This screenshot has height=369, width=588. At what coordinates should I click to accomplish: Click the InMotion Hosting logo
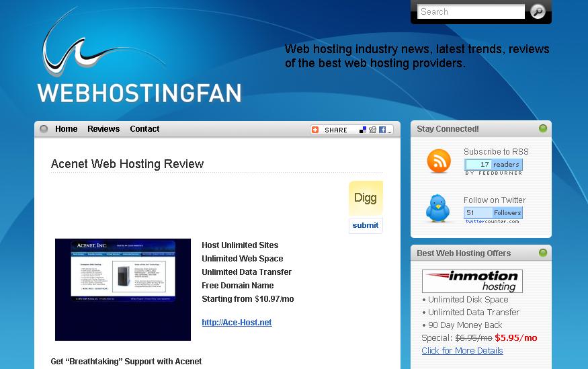[472, 281]
